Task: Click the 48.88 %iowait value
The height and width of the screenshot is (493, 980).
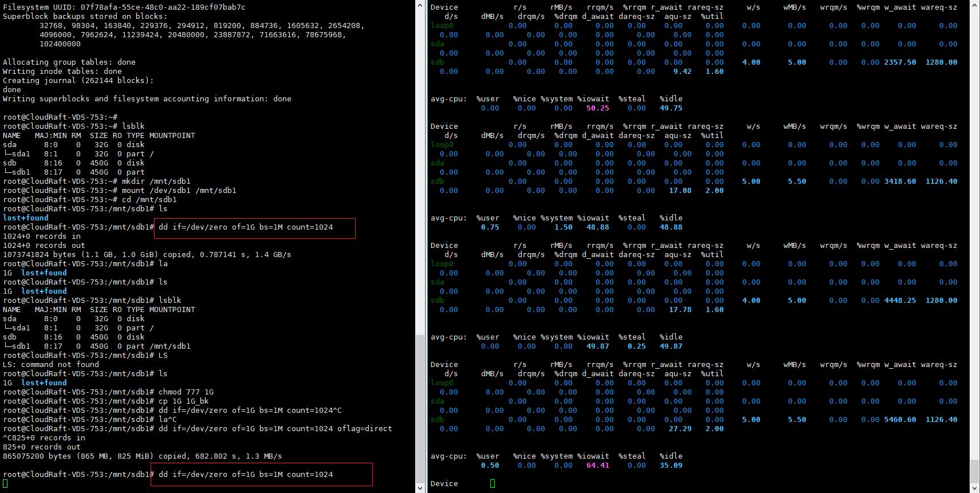Action: coord(598,227)
